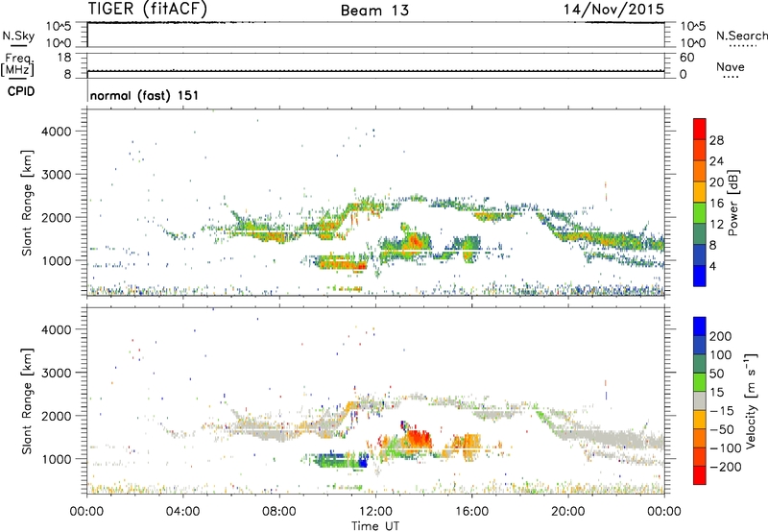The height and width of the screenshot is (532, 768).
Task: Click the 04:00 time axis tick label
Action: pos(182,512)
